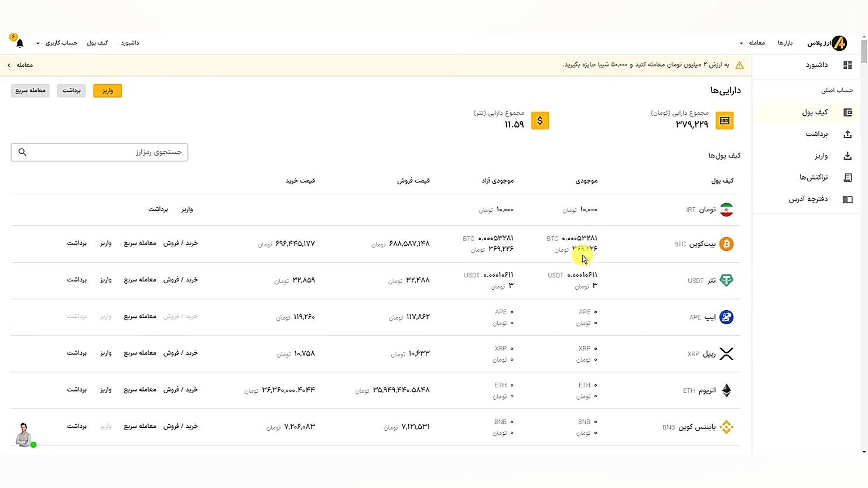Click the warning triangle icon in banner
Viewport: 868px width, 488px height.
(x=740, y=65)
